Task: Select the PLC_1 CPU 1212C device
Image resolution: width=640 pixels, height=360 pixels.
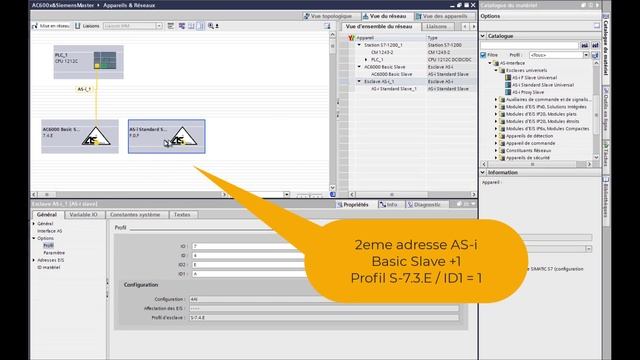Action: coord(88,62)
